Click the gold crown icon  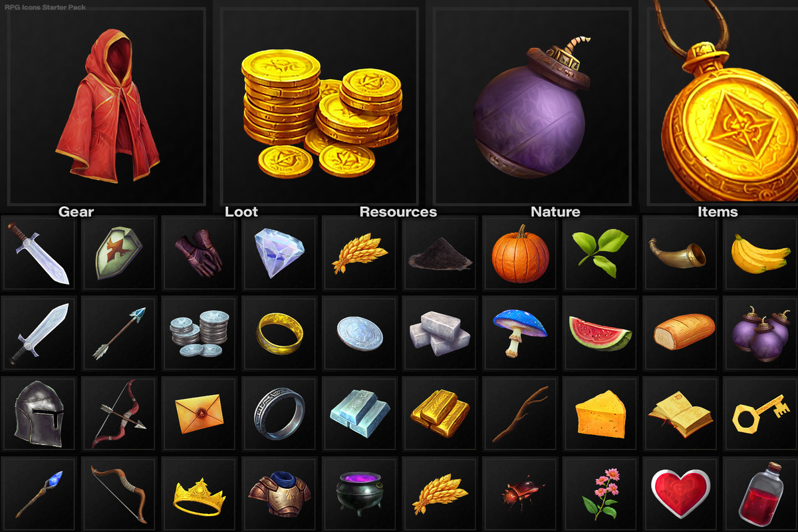click(199, 496)
